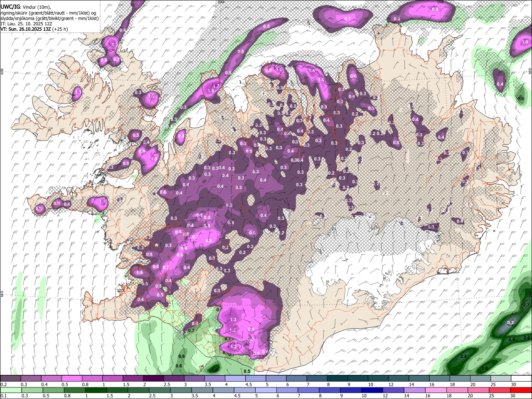Pick the bright pink snow swatch between 0.5 and 0.8
This screenshot has width=532, height=399.
[71, 378]
